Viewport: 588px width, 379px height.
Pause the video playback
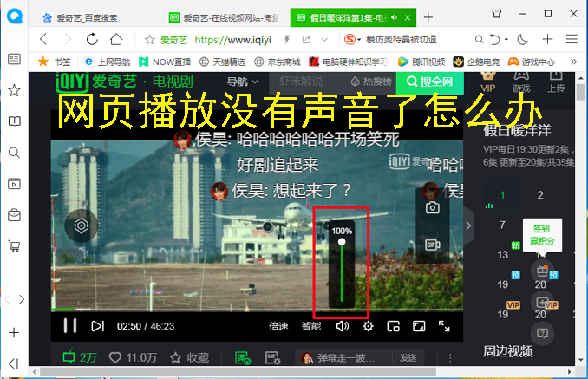point(69,326)
